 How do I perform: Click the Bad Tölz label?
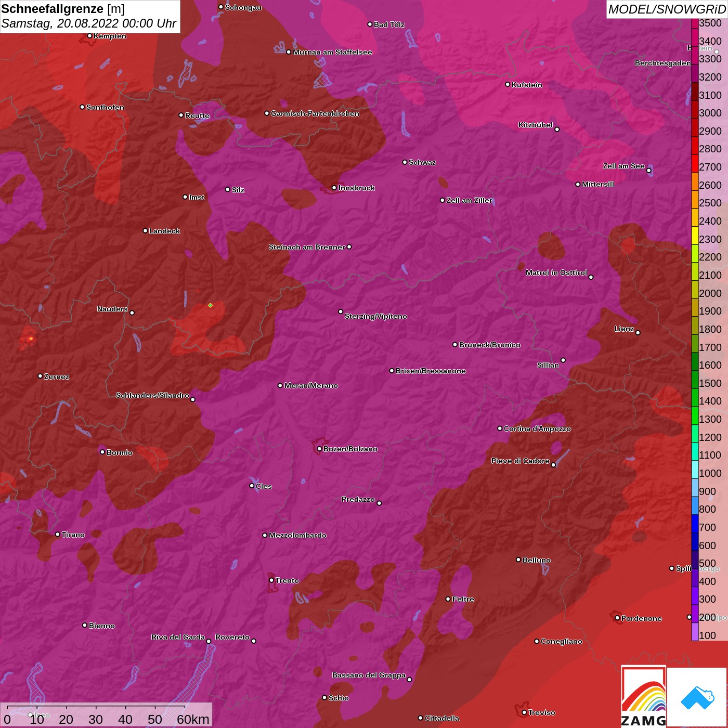pos(389,24)
